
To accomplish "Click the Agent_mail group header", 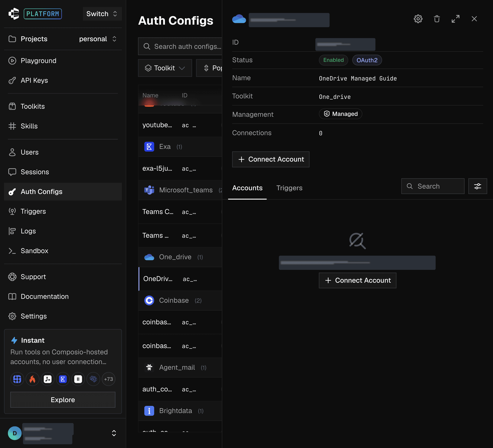I will pos(180,368).
